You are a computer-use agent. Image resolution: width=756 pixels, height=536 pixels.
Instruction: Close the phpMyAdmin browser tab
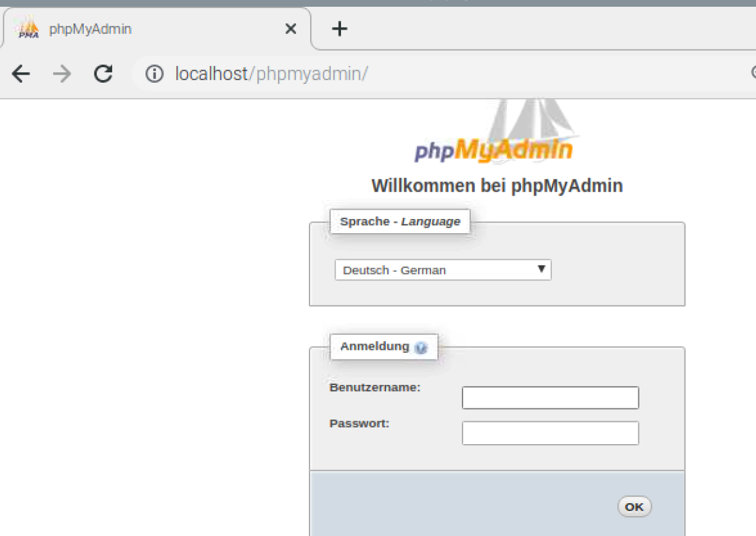click(290, 29)
